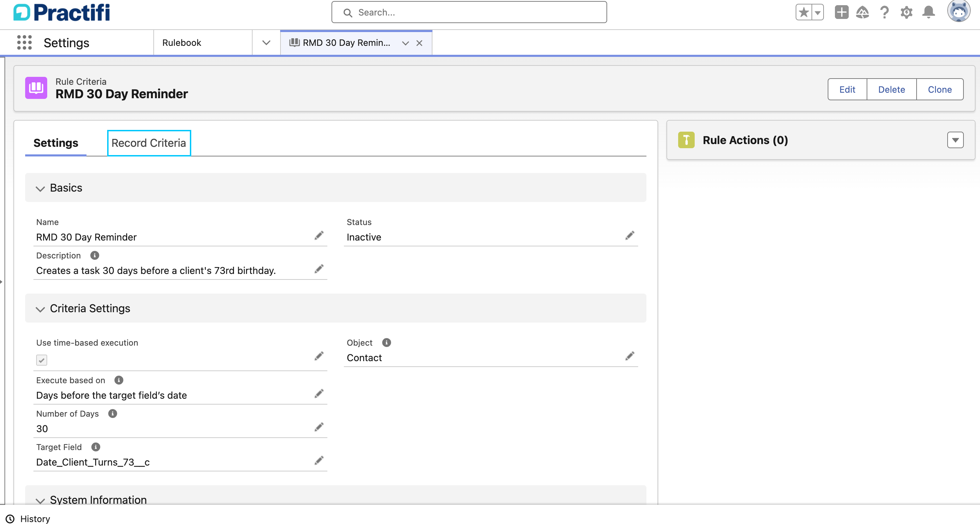Click the purple Rule Criteria record icon

36,88
